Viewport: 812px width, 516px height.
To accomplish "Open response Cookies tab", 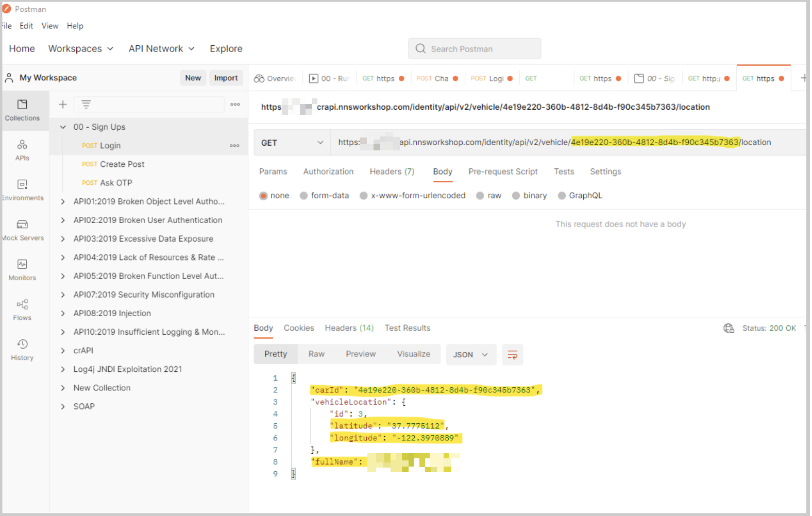I will [299, 328].
